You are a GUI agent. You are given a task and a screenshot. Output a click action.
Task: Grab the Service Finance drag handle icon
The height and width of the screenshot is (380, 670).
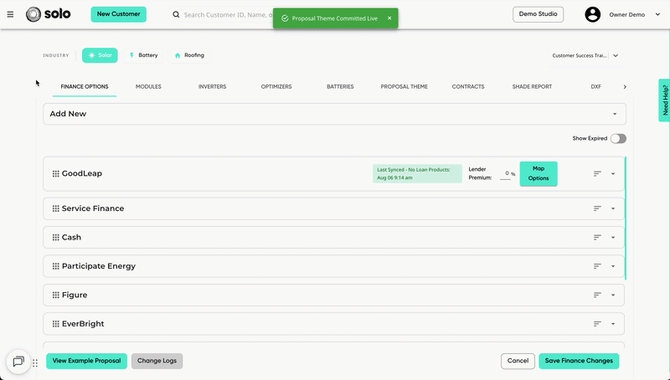(56, 209)
